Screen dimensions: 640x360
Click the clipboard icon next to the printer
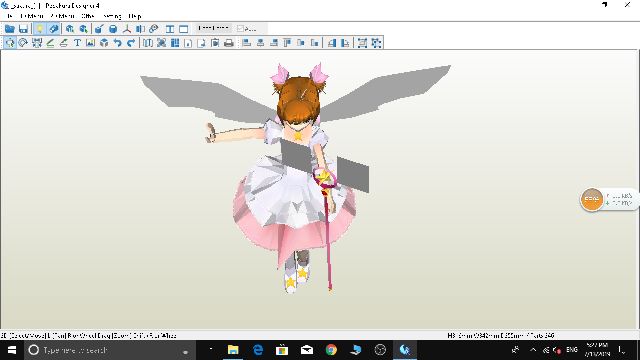coord(215,42)
